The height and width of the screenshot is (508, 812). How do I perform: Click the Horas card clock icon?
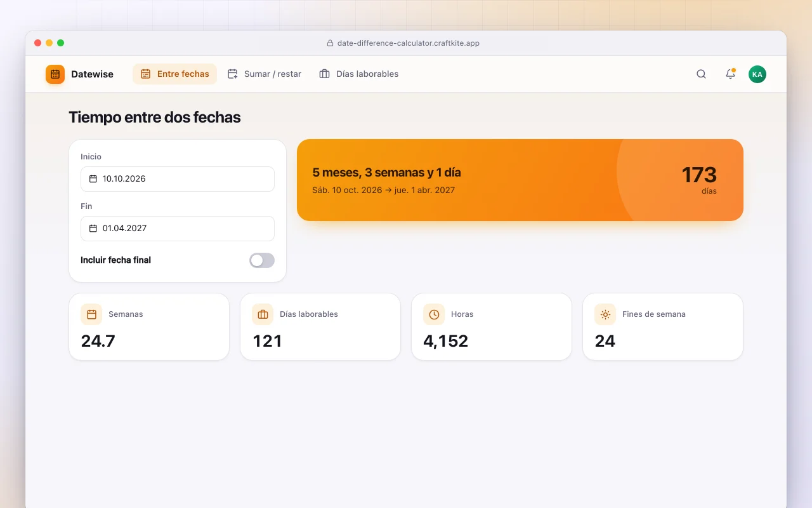click(434, 314)
